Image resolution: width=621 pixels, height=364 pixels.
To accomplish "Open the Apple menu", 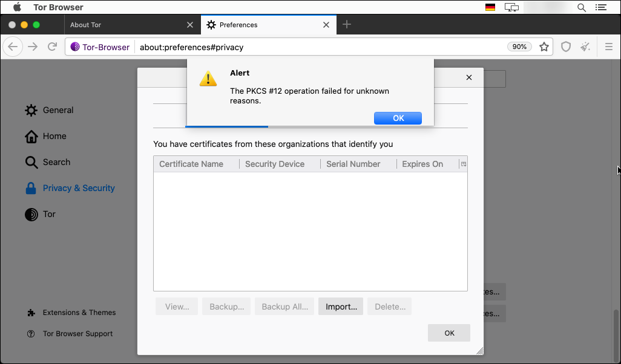I will pos(17,7).
